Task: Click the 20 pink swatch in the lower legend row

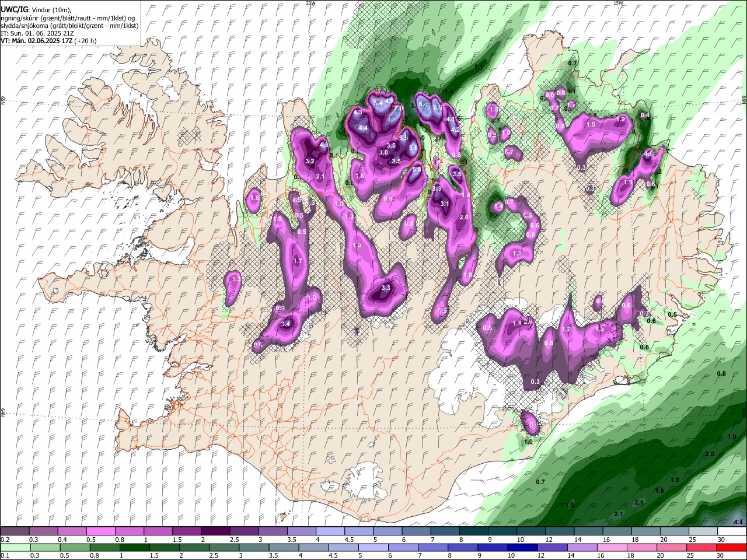Action: (x=672, y=547)
